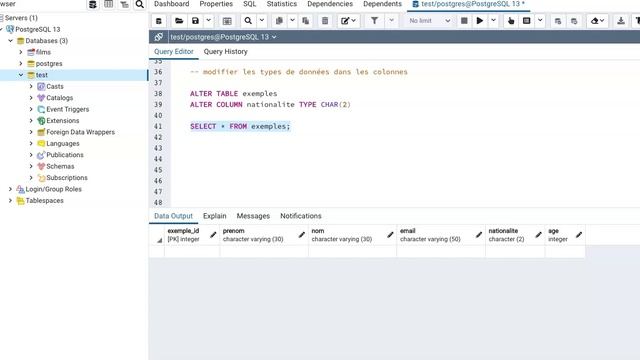Click the Copy rows icon
Viewport: 640px width, 360px height.
click(x=279, y=21)
